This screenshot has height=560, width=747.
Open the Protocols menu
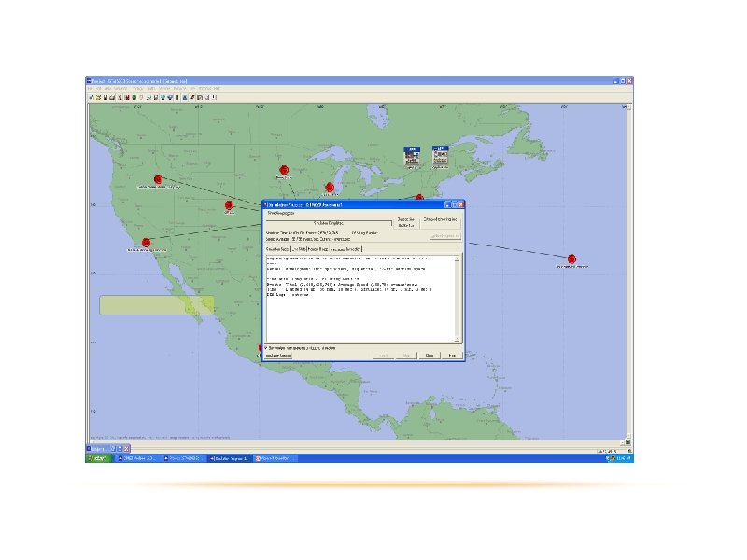click(x=179, y=89)
